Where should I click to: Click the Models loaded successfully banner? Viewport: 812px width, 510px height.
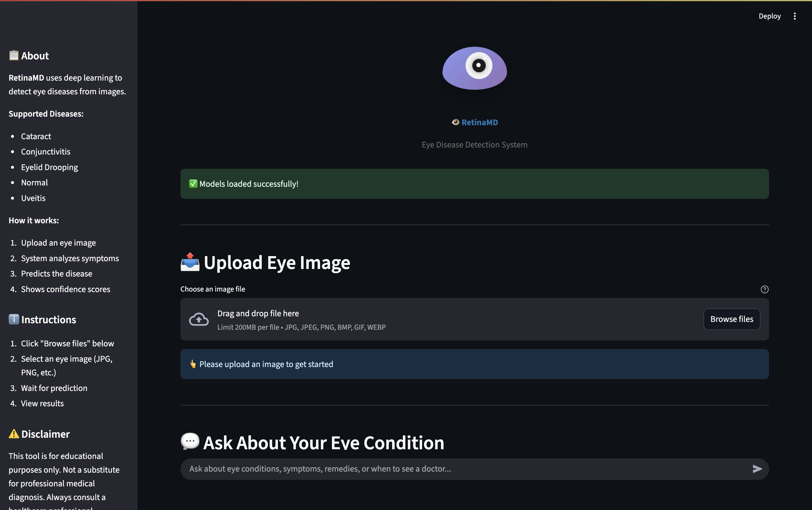point(474,184)
